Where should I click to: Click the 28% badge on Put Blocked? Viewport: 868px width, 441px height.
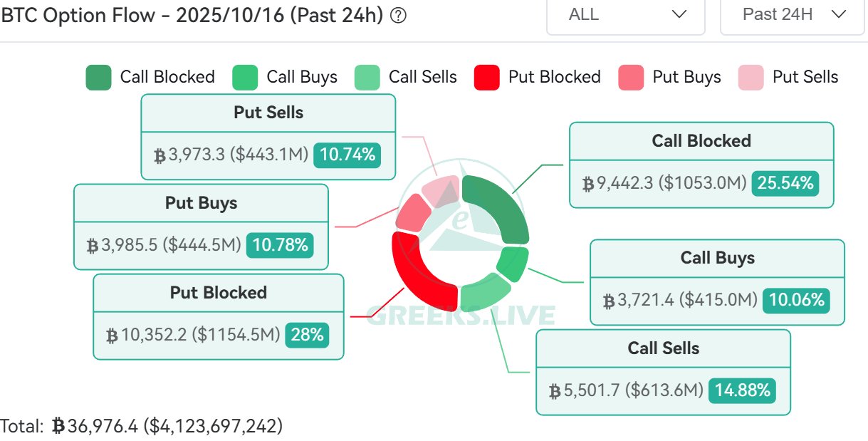[307, 335]
